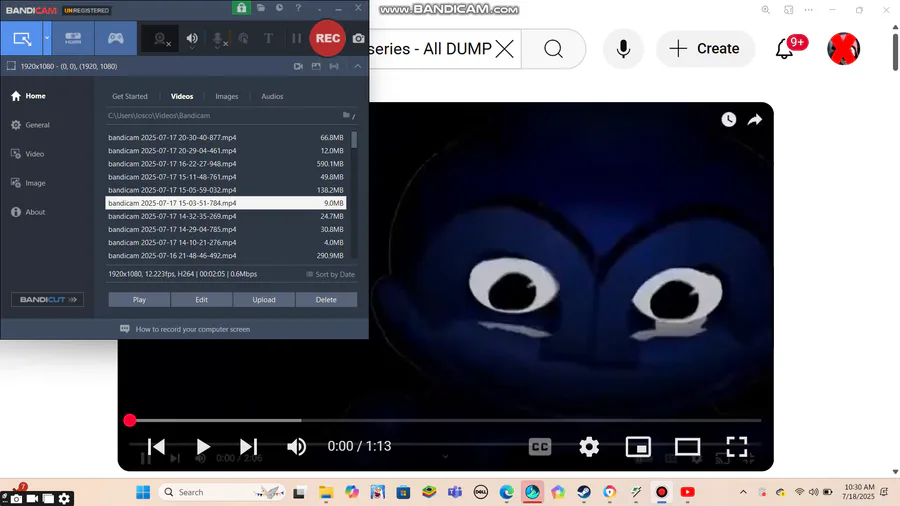Click the YouTube search magnifier button

click(x=553, y=49)
